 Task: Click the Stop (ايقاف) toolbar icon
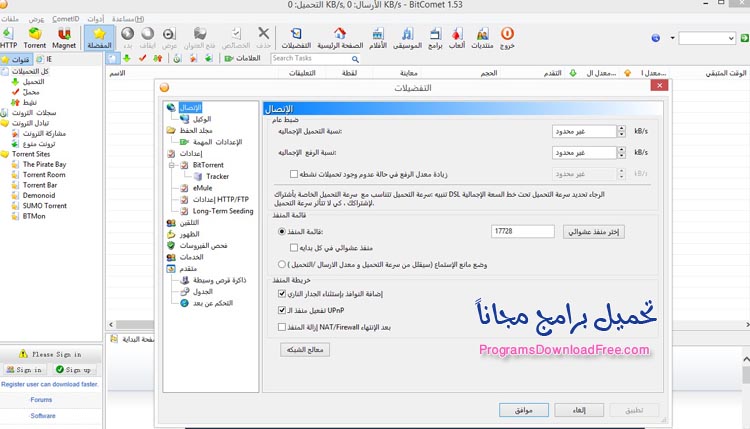pos(147,38)
